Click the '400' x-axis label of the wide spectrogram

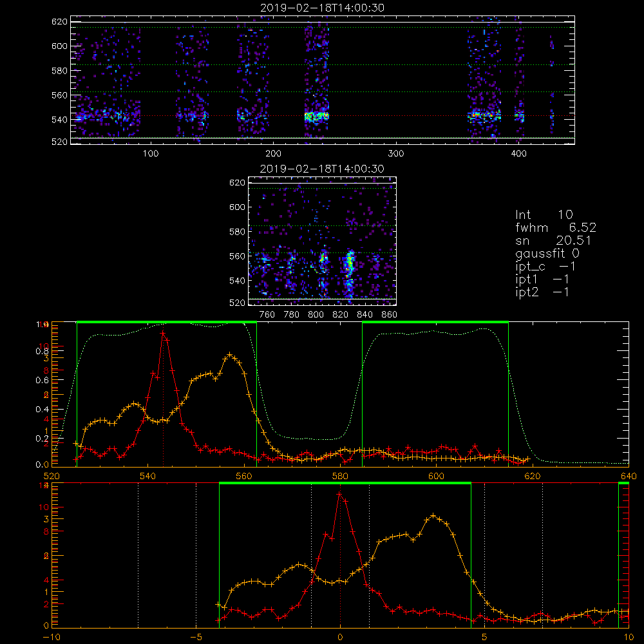tap(518, 154)
